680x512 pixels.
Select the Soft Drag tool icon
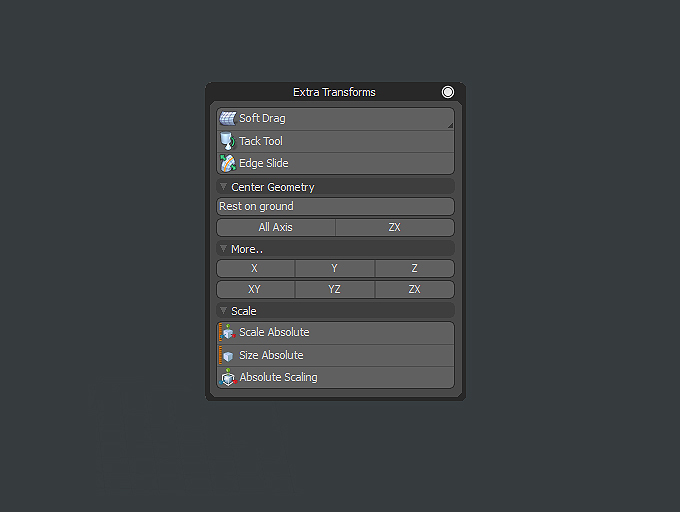tap(228, 118)
